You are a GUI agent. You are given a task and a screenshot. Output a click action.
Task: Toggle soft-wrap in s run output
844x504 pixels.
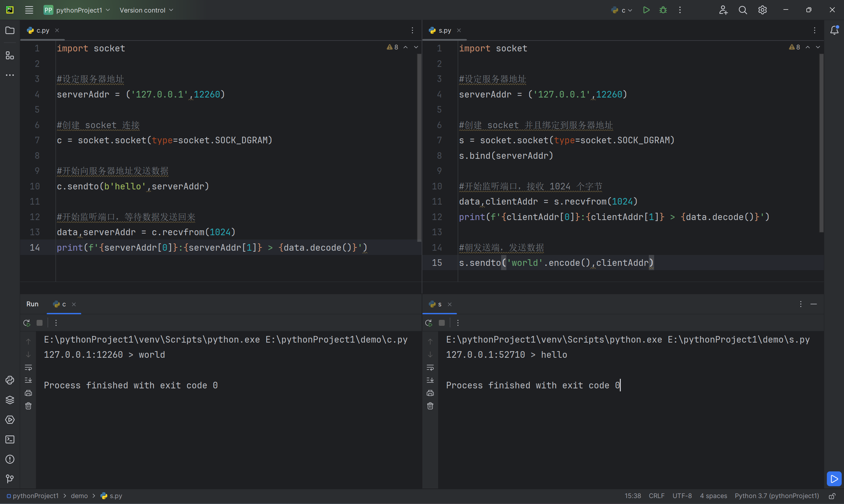click(430, 368)
